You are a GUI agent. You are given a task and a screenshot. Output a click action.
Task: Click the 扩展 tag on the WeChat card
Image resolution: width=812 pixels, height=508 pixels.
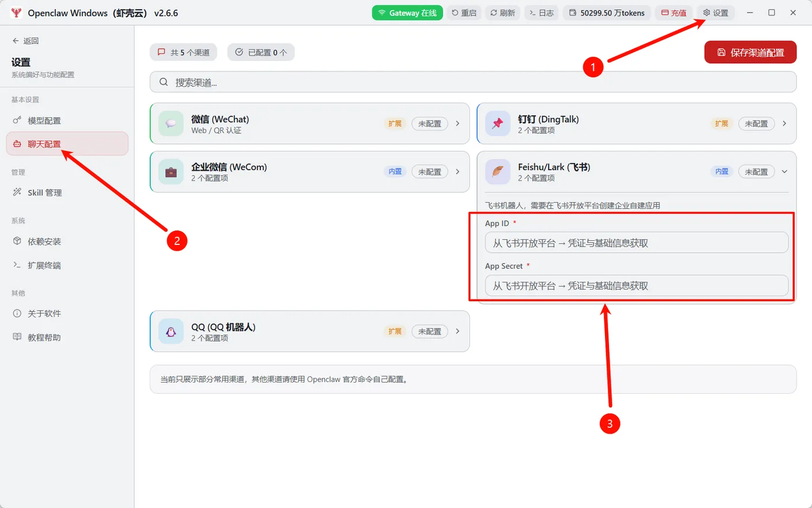(x=395, y=124)
